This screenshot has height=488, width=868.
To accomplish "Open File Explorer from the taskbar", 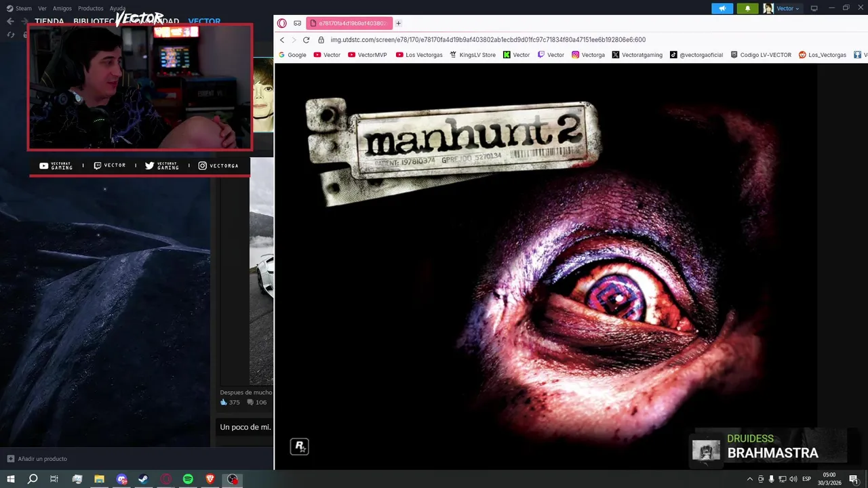I will pyautogui.click(x=99, y=479).
